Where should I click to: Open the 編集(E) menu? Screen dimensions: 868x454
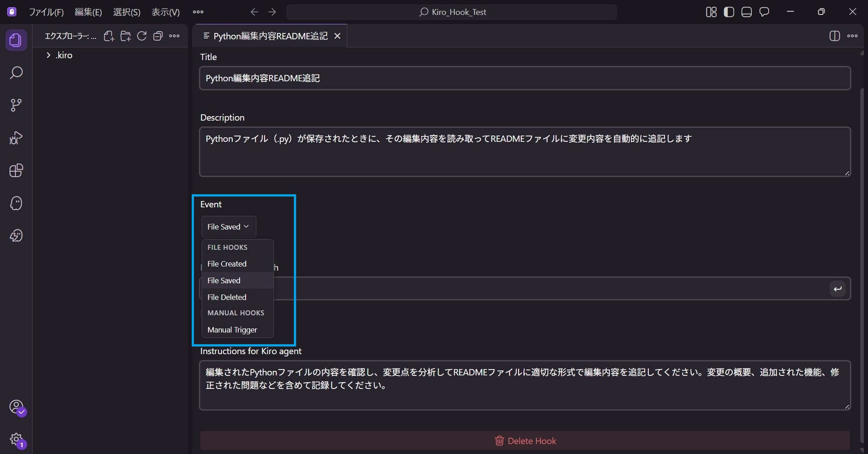[88, 12]
